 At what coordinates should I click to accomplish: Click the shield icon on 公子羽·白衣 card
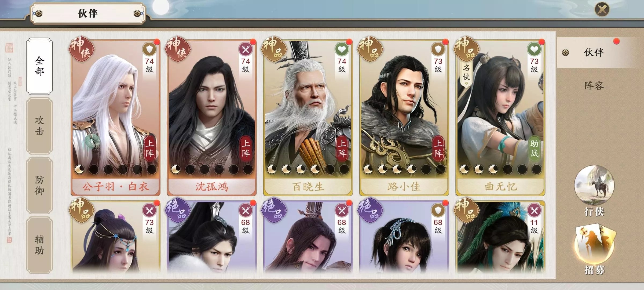click(x=149, y=49)
